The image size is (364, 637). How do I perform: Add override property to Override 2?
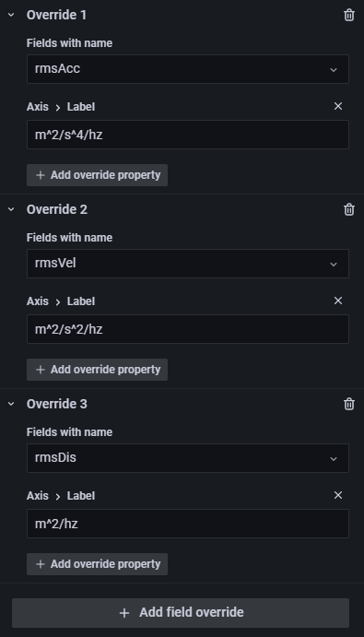click(97, 370)
